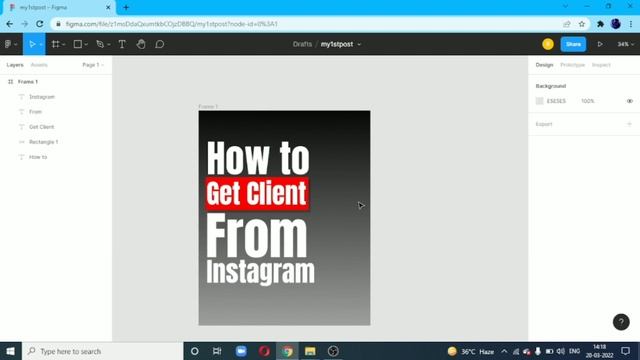Expand Pen tool options arrow
The width and height of the screenshot is (640, 360).
(109, 44)
